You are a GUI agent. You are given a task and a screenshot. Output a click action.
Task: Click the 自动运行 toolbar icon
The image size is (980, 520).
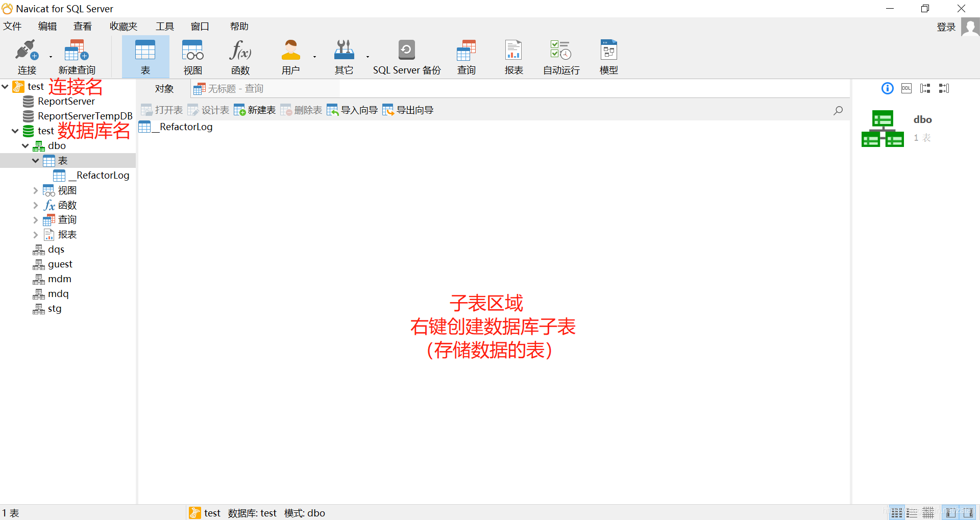pyautogui.click(x=559, y=56)
